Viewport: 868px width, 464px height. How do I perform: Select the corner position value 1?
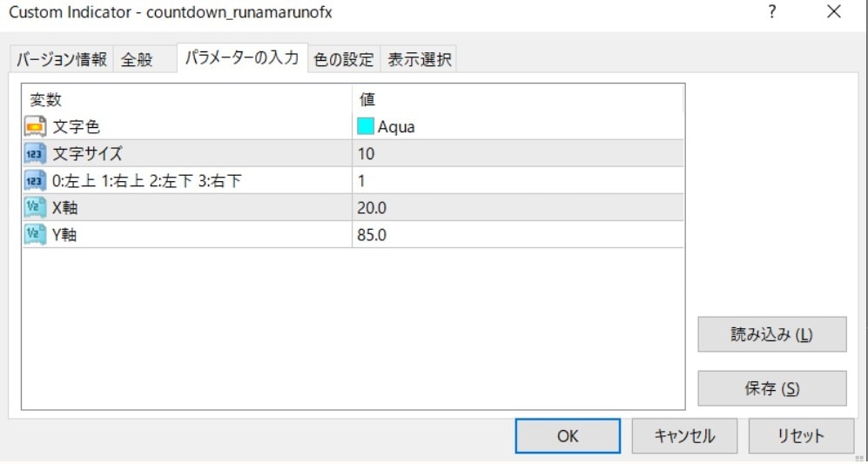(361, 182)
